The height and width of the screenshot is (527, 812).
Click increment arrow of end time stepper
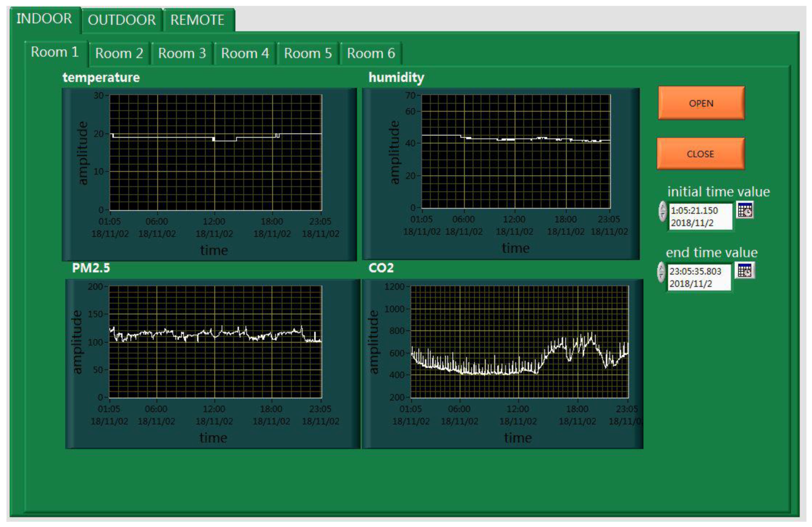tap(661, 268)
